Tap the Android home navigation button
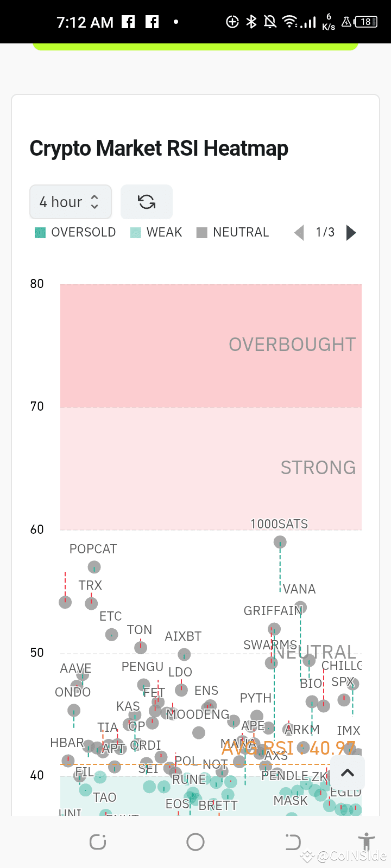This screenshot has width=391, height=868. click(195, 841)
